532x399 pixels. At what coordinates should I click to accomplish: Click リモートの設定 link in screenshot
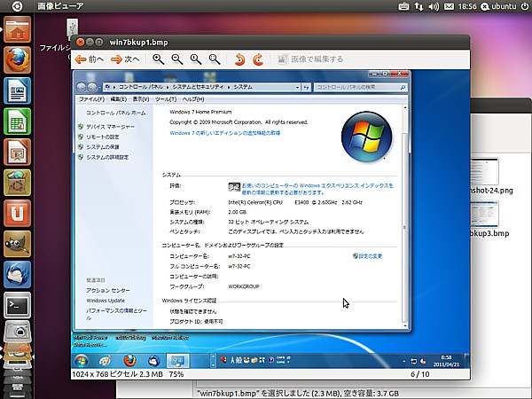click(103, 137)
